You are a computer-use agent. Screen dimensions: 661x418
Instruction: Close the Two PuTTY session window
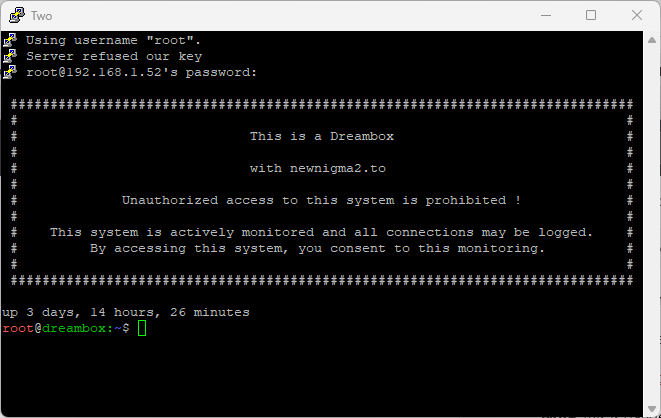pyautogui.click(x=637, y=16)
